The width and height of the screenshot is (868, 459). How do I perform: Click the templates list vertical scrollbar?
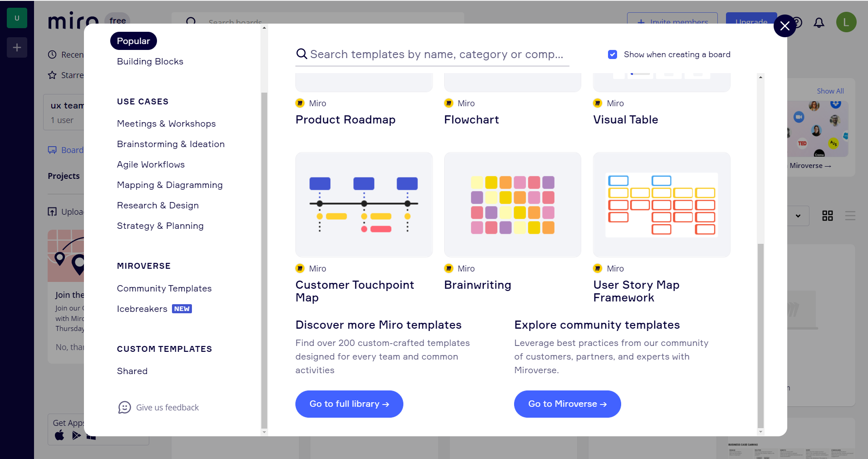[761, 336]
